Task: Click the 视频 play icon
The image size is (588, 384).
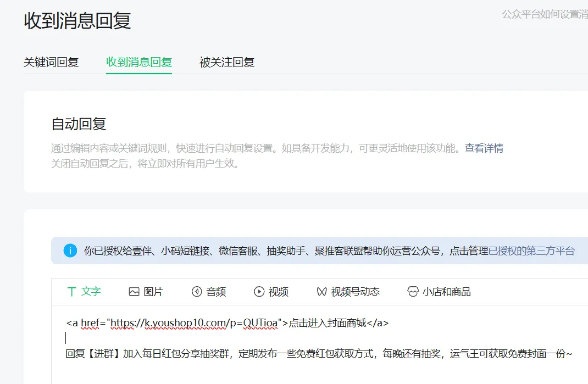Action: click(x=259, y=291)
